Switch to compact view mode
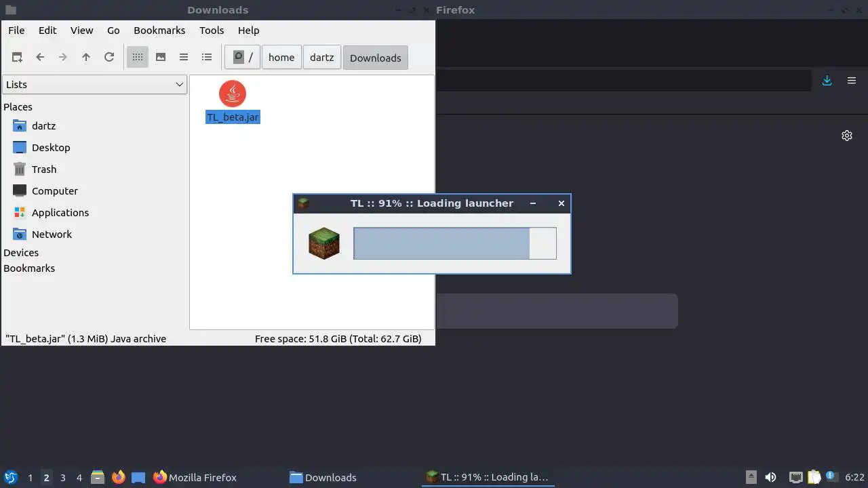The width and height of the screenshot is (868, 488). [x=184, y=58]
